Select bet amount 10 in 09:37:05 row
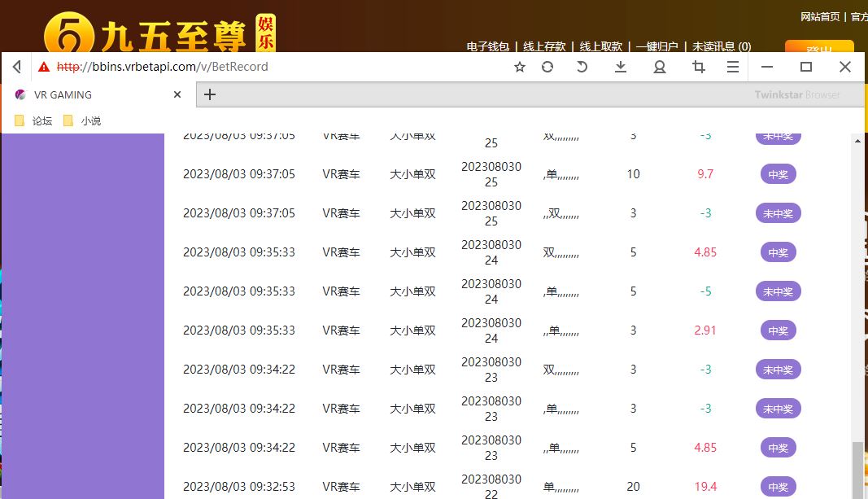 633,174
